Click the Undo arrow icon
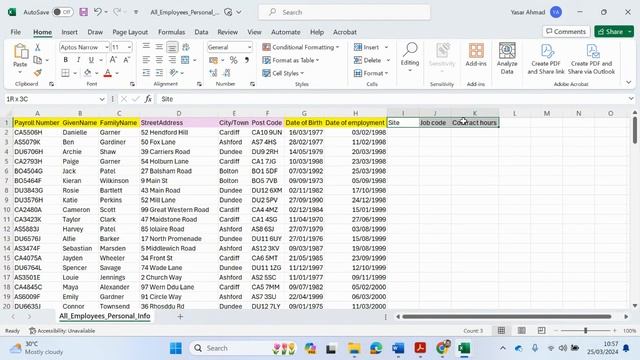 (98, 12)
